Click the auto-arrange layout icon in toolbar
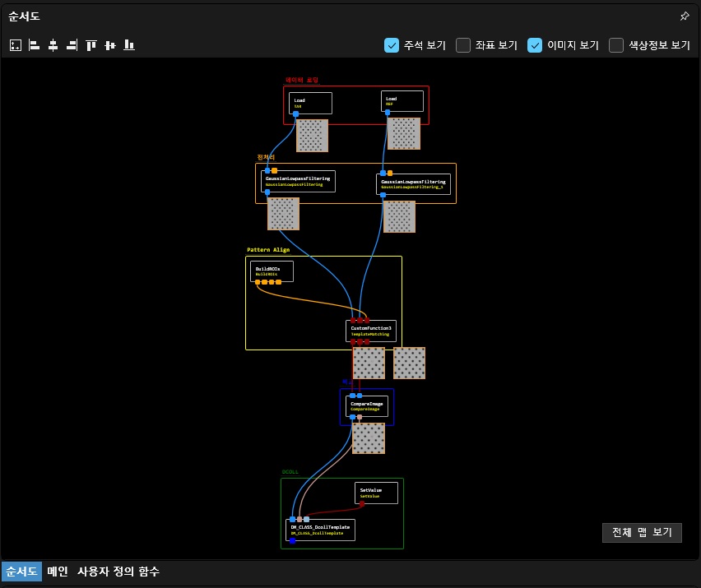The image size is (701, 588). click(15, 45)
